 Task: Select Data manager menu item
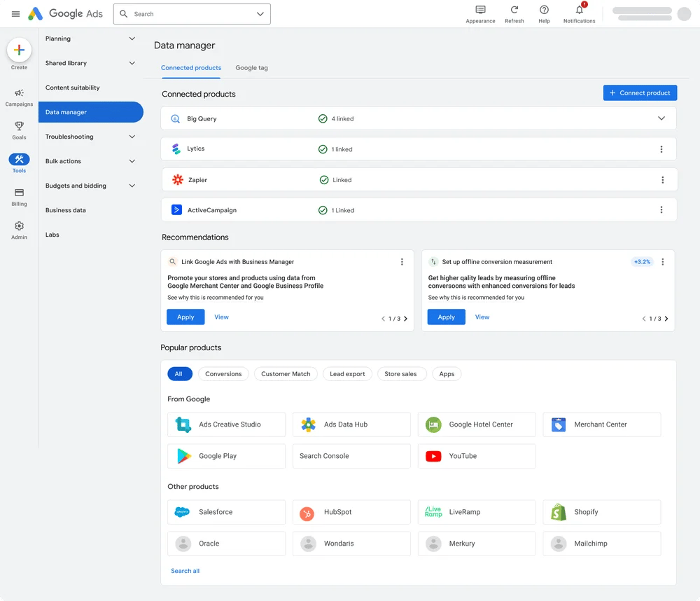click(90, 112)
